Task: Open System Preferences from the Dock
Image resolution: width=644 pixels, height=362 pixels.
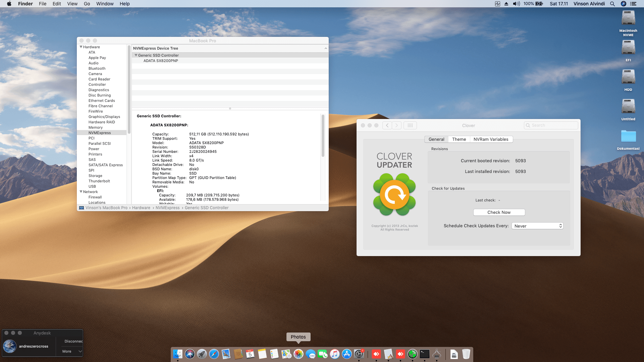Action: [359, 354]
